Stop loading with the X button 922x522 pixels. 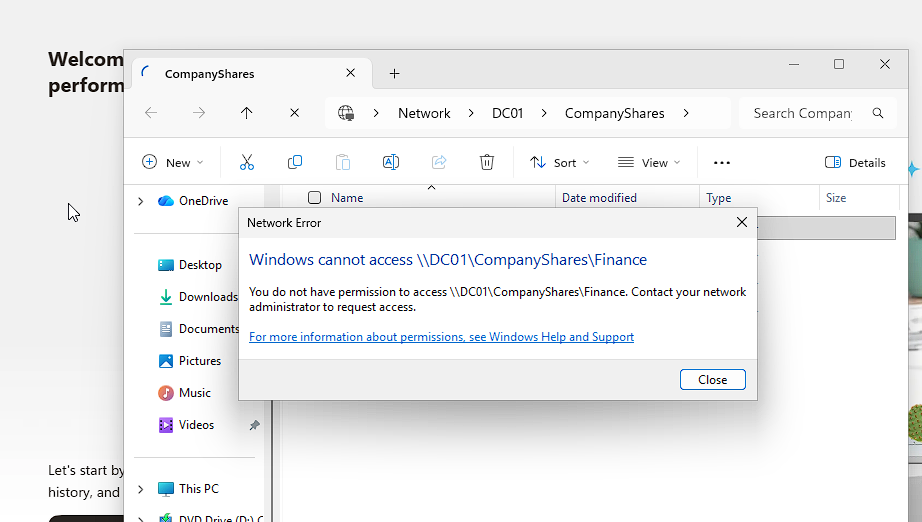pyautogui.click(x=295, y=113)
